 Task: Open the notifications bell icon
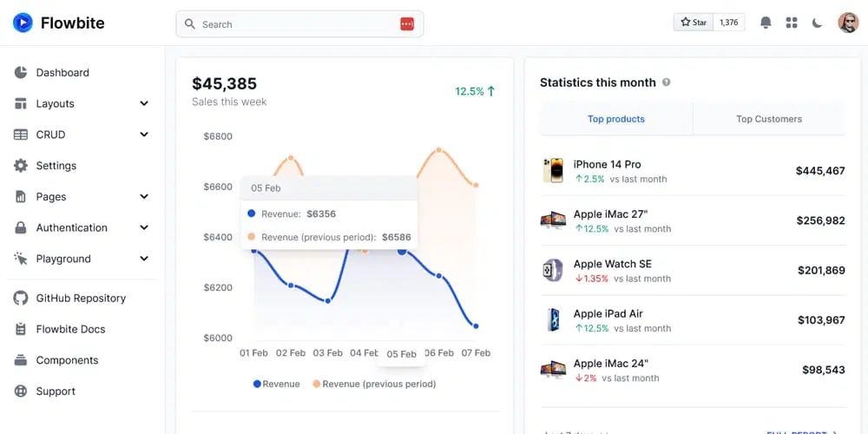(x=766, y=23)
